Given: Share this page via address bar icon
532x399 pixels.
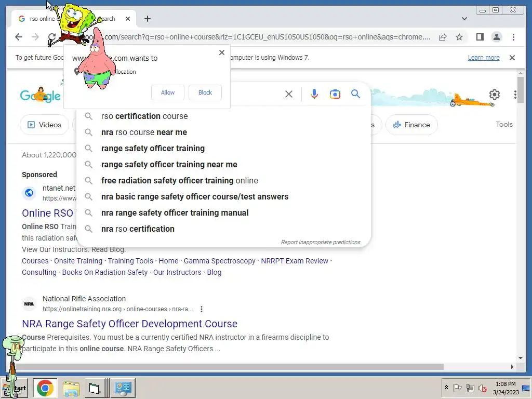Looking at the screenshot, I should pyautogui.click(x=443, y=37).
